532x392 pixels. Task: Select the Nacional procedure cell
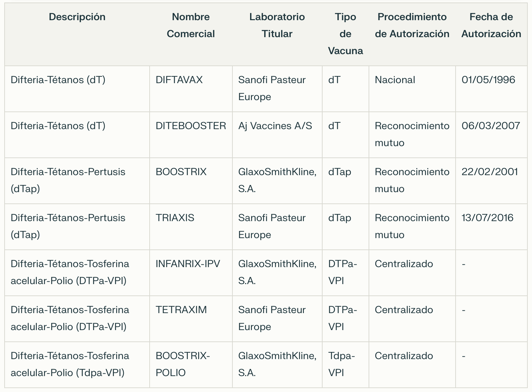[x=395, y=80]
